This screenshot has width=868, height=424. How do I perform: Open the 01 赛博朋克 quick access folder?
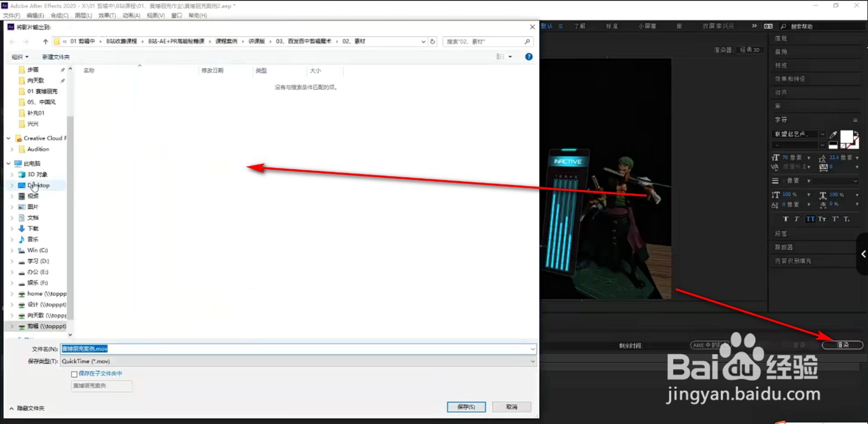pyautogui.click(x=42, y=91)
